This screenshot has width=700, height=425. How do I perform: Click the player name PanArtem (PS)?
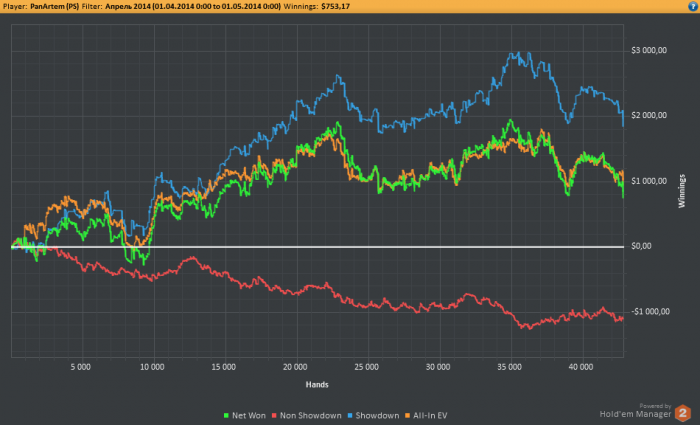pos(54,6)
